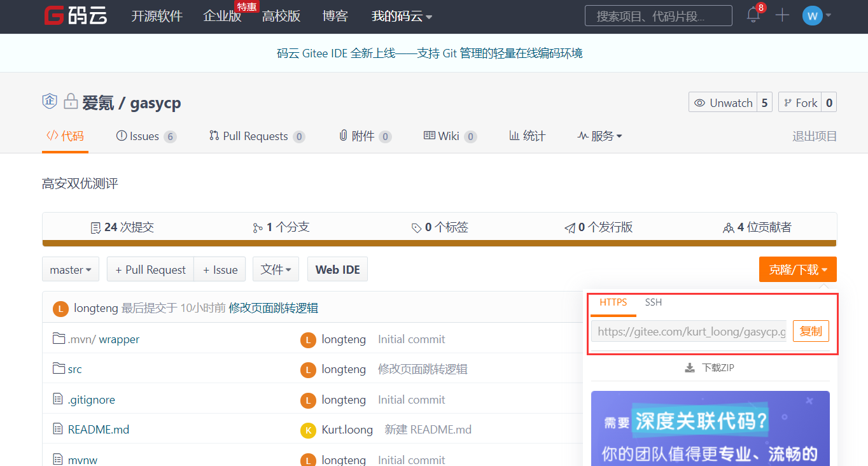
Task: Click the plus create-new icon
Action: point(783,15)
